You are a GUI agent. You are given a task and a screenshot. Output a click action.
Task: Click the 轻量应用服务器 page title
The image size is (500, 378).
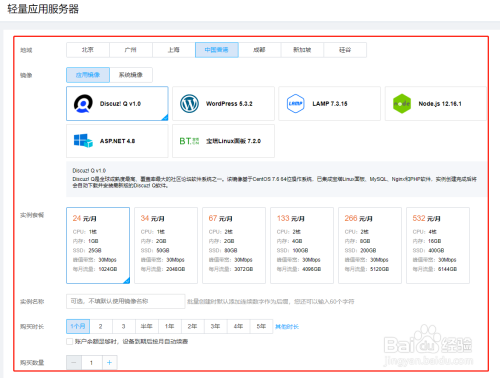[43, 9]
